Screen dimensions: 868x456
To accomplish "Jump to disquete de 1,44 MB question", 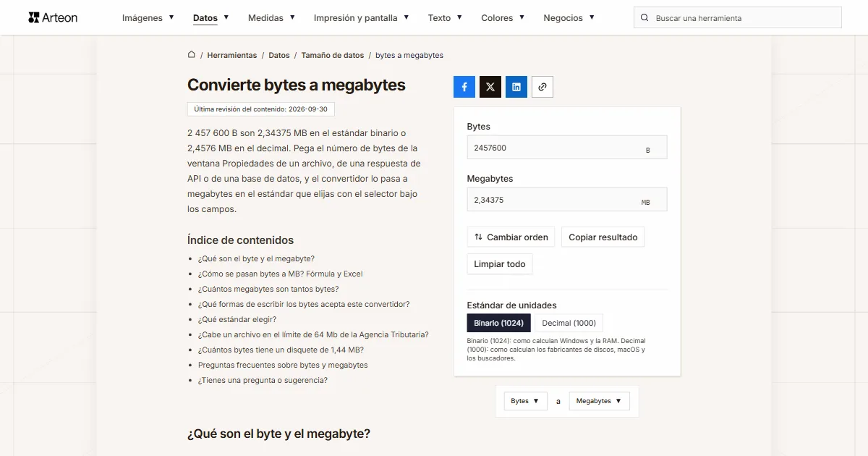I will coord(281,350).
